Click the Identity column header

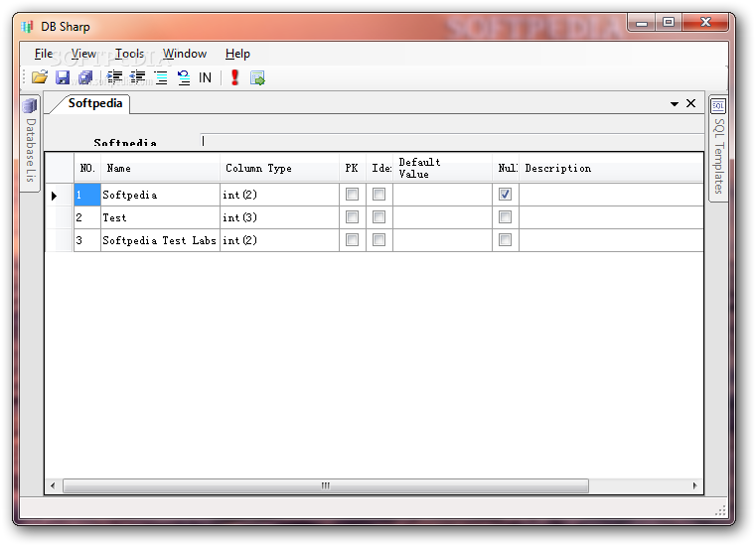(x=379, y=168)
